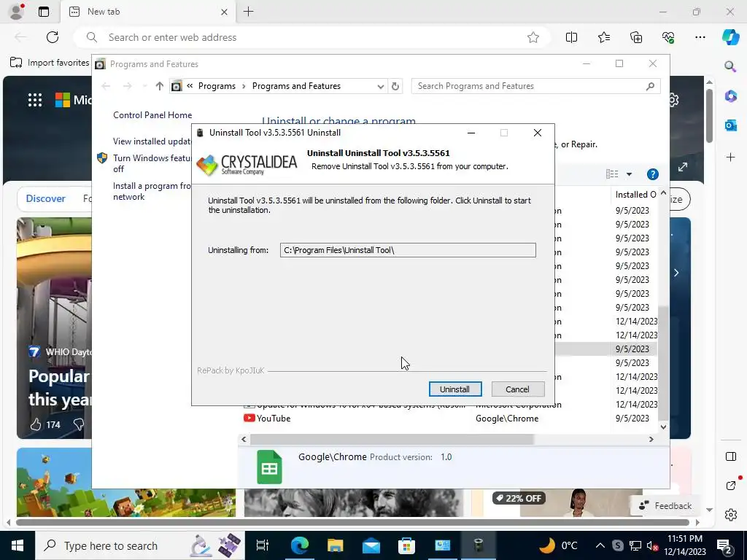Open Outlook from the Edge sidebar
747x560 pixels.
point(730,125)
